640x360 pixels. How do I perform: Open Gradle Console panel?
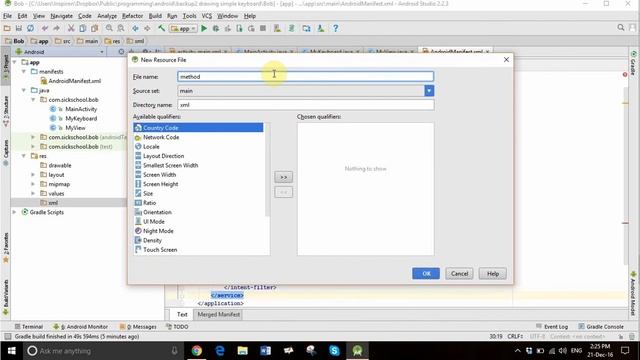click(601, 327)
